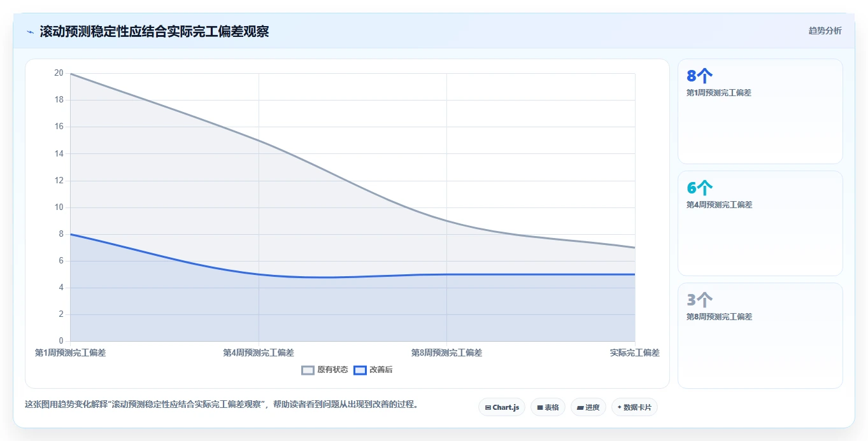Click the lightning icon beside the title
Viewport: 868px width, 441px height.
point(30,32)
